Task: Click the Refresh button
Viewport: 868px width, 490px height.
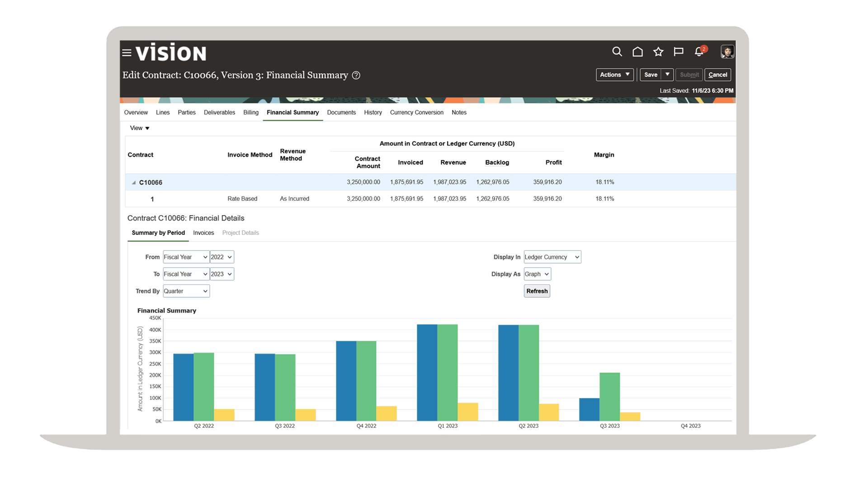Action: [x=537, y=291]
